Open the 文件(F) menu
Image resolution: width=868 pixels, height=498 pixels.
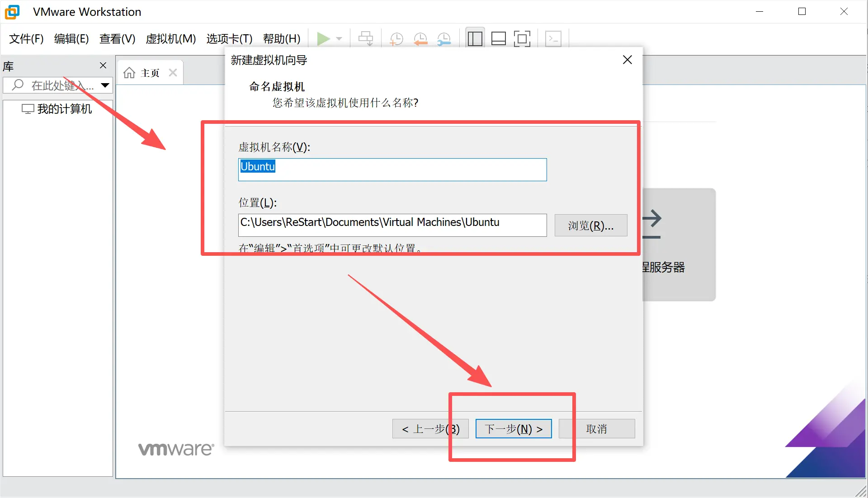point(26,39)
